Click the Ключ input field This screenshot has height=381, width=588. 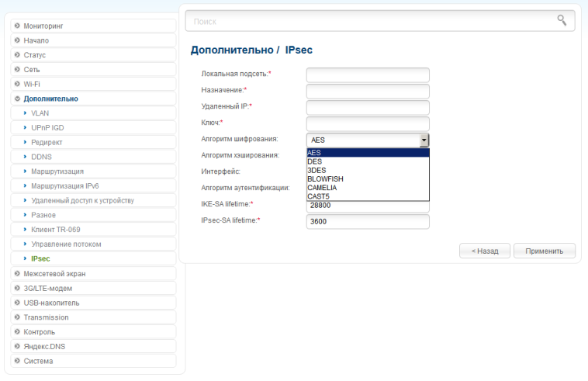(x=368, y=124)
